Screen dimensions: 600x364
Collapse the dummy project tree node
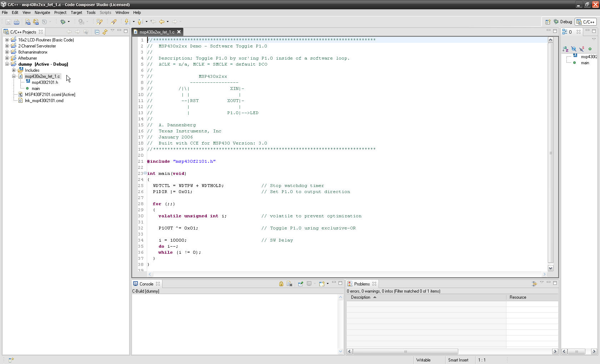coord(7,64)
